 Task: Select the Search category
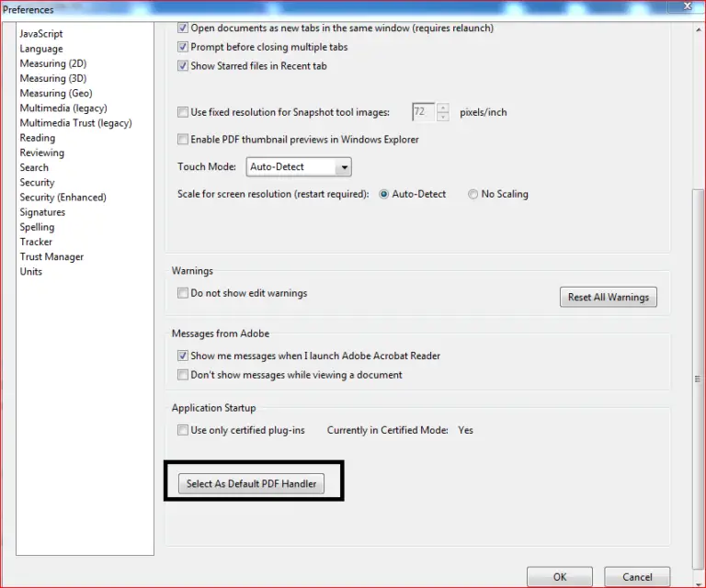[x=34, y=167]
